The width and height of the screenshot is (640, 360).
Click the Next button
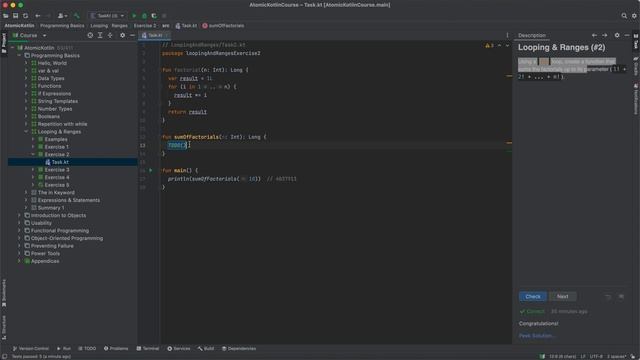click(562, 296)
